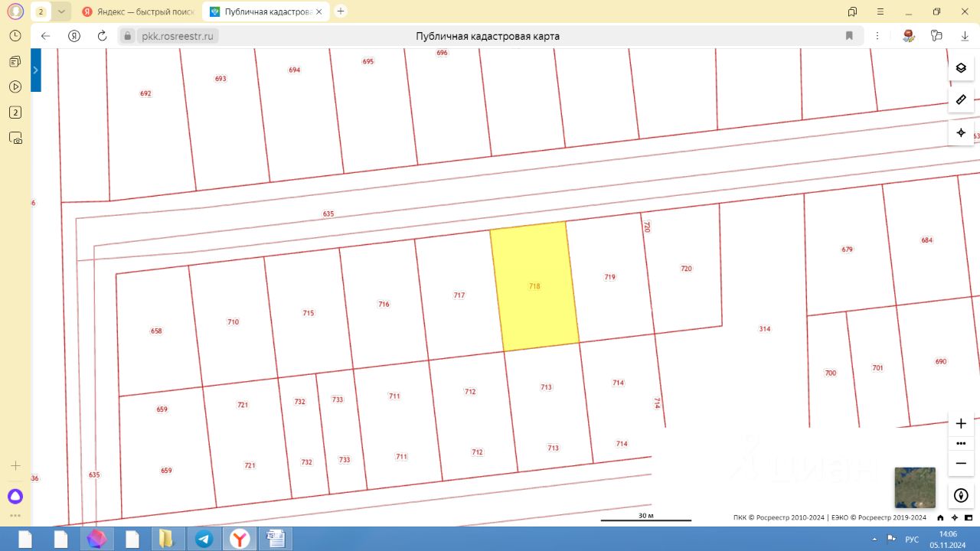
Task: Go back to the previous page
Action: click(x=45, y=36)
